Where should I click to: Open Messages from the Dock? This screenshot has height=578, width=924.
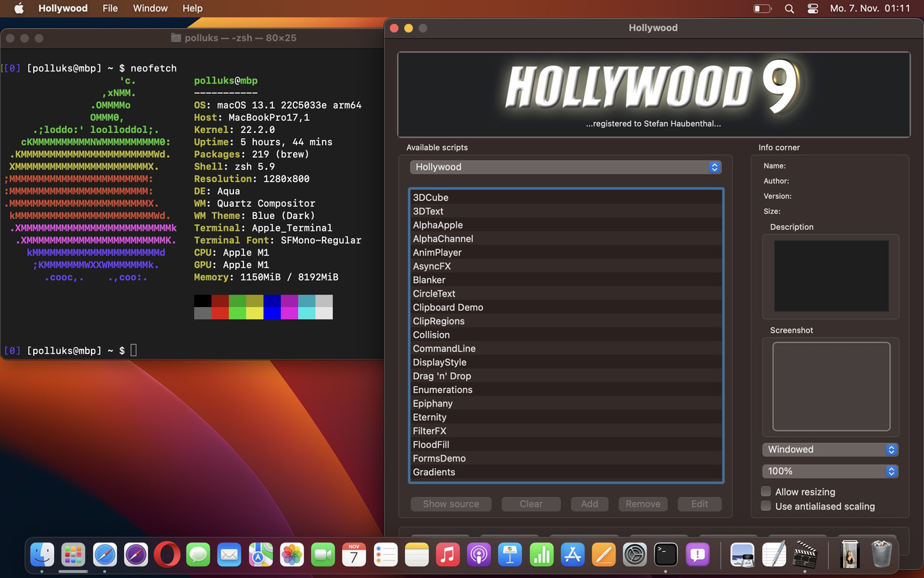click(x=198, y=555)
